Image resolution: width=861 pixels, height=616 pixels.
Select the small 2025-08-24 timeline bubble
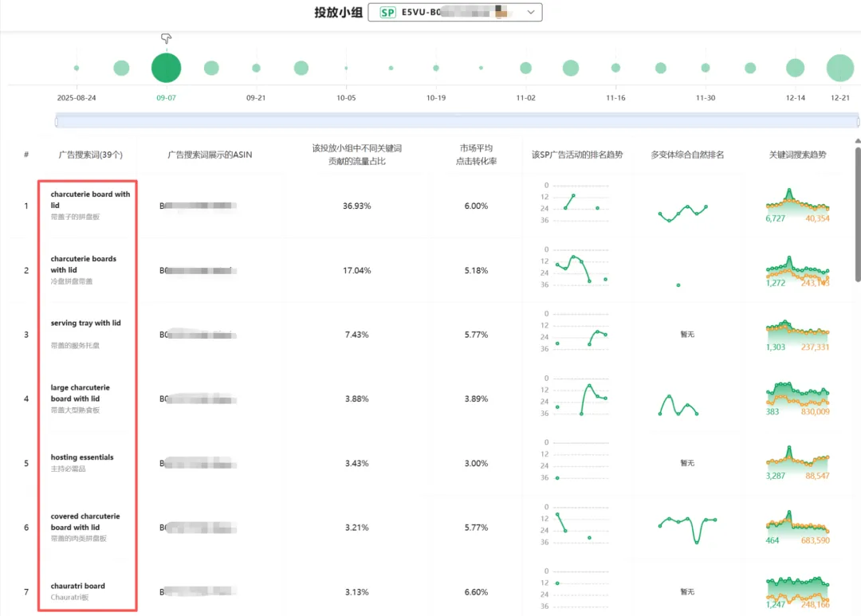click(77, 68)
